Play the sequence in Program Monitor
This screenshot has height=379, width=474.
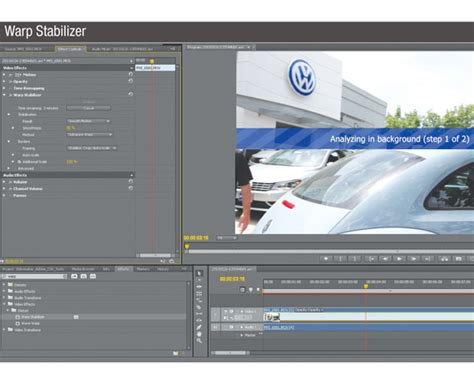399,259
